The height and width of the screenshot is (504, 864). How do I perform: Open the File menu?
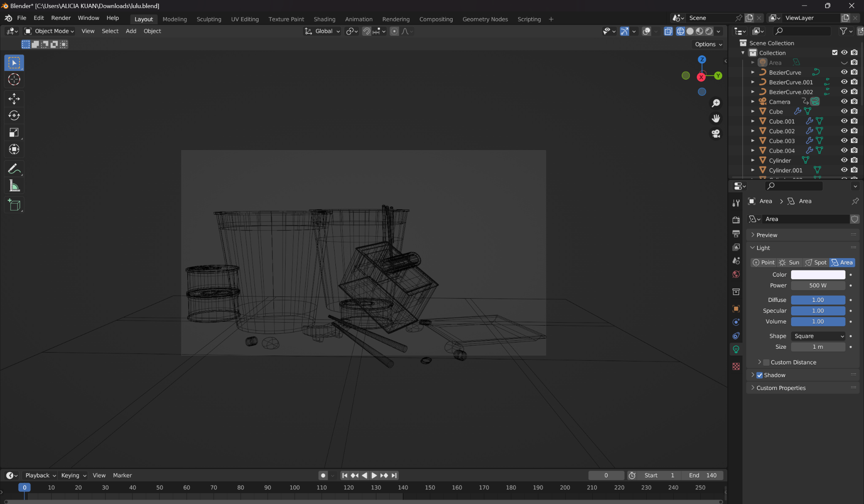tap(22, 18)
